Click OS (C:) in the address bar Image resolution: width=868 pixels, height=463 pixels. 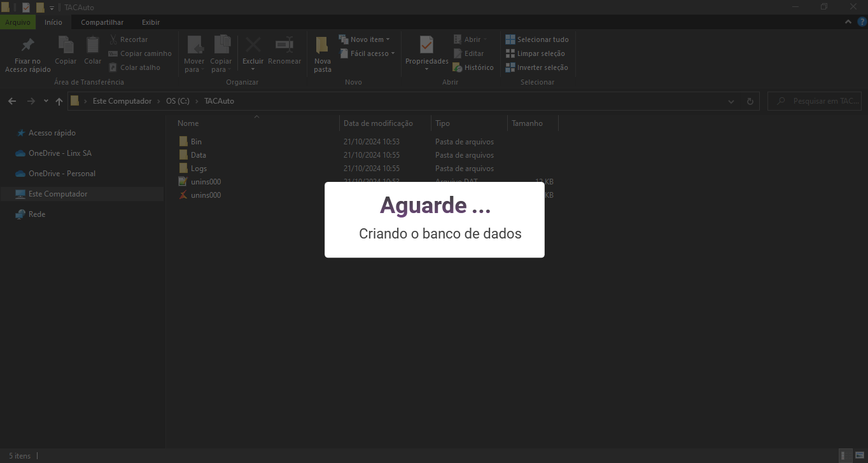click(x=178, y=101)
